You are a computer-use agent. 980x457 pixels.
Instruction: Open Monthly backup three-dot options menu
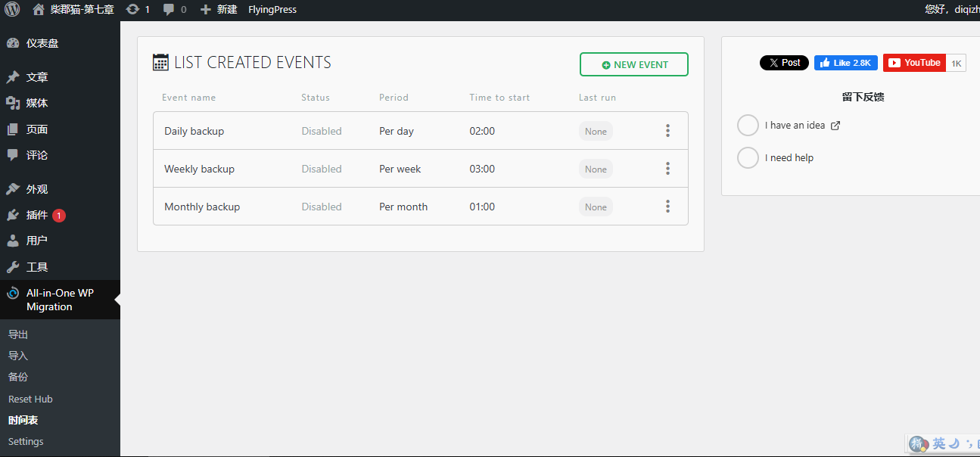667,207
